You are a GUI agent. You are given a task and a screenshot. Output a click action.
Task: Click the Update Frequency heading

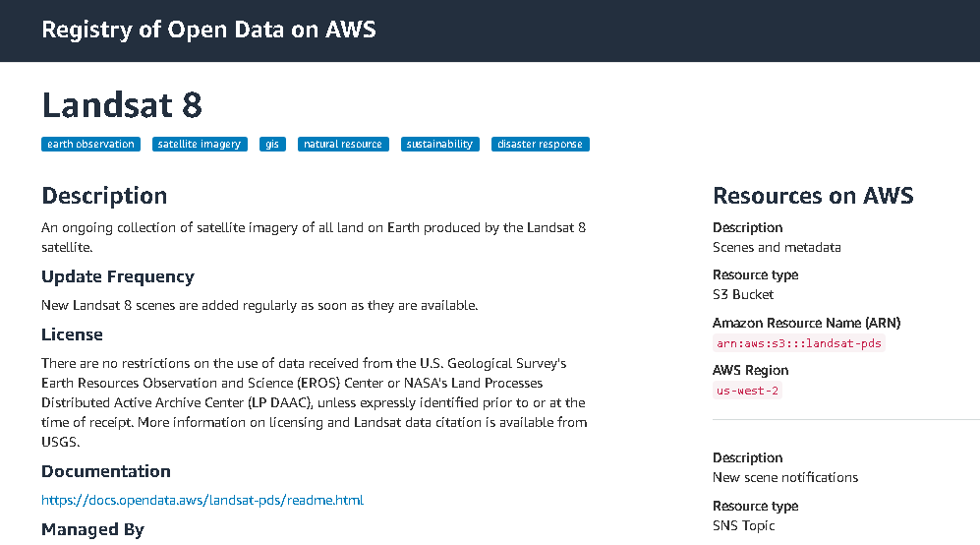pos(118,276)
